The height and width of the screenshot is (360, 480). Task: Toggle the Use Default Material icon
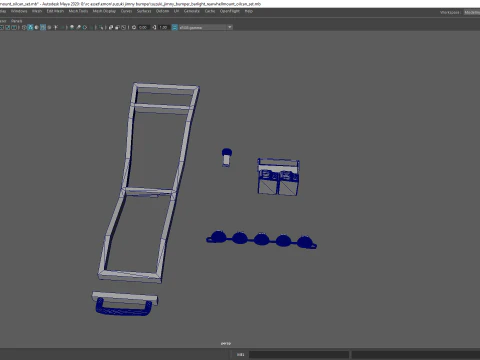(x=37, y=27)
